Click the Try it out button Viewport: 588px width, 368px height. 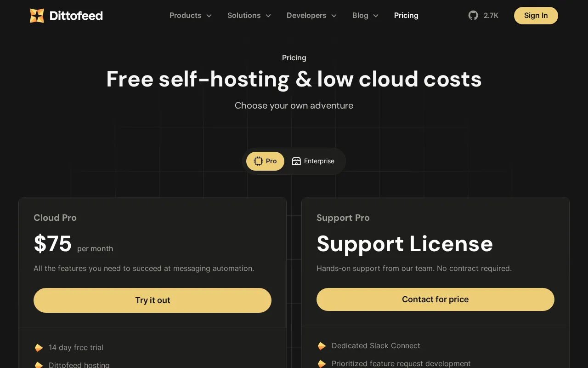153,300
